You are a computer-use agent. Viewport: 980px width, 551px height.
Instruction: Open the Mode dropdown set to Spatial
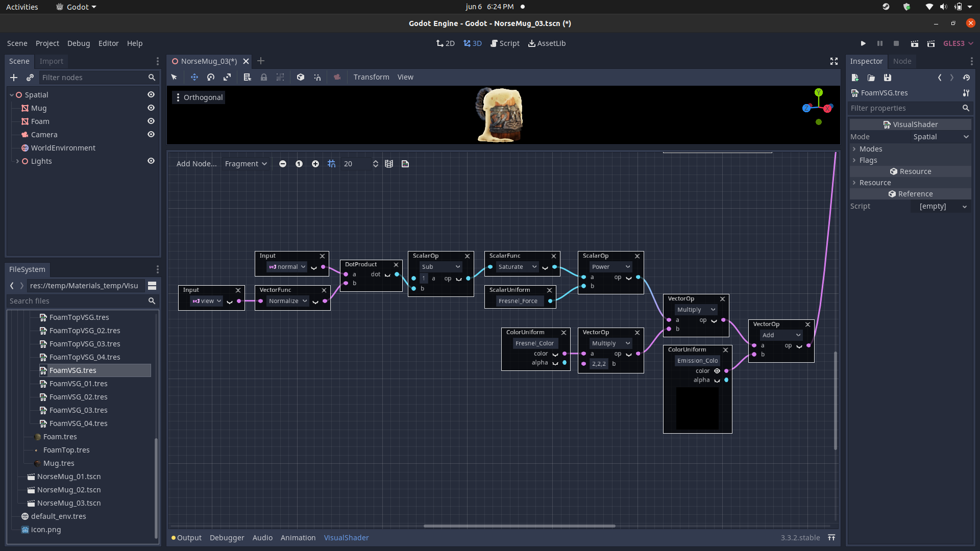coord(940,137)
